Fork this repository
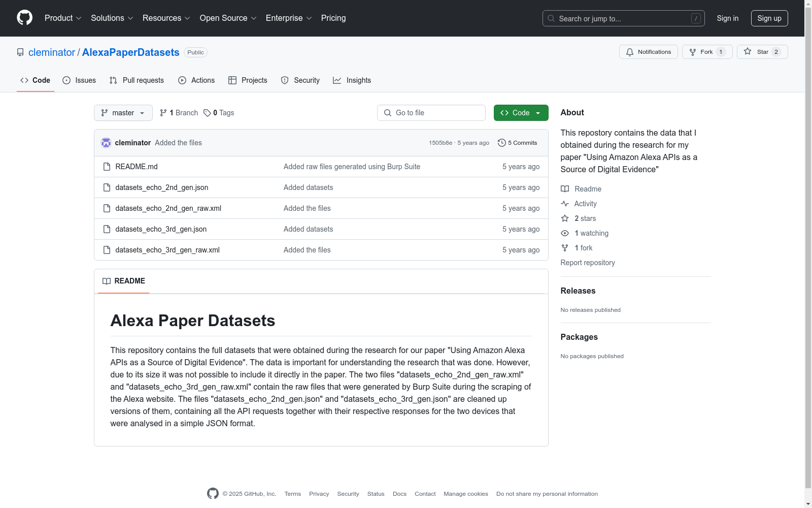The width and height of the screenshot is (812, 508). click(x=707, y=52)
